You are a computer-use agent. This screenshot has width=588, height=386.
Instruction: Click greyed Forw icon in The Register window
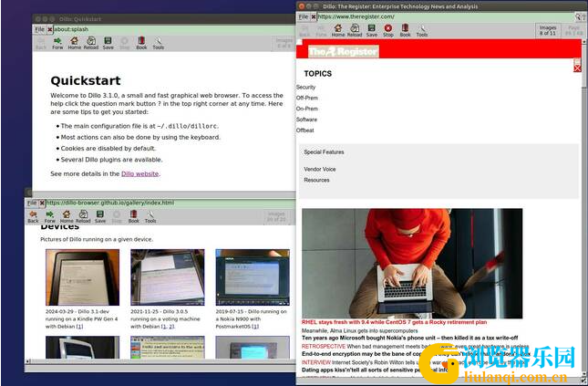322,31
